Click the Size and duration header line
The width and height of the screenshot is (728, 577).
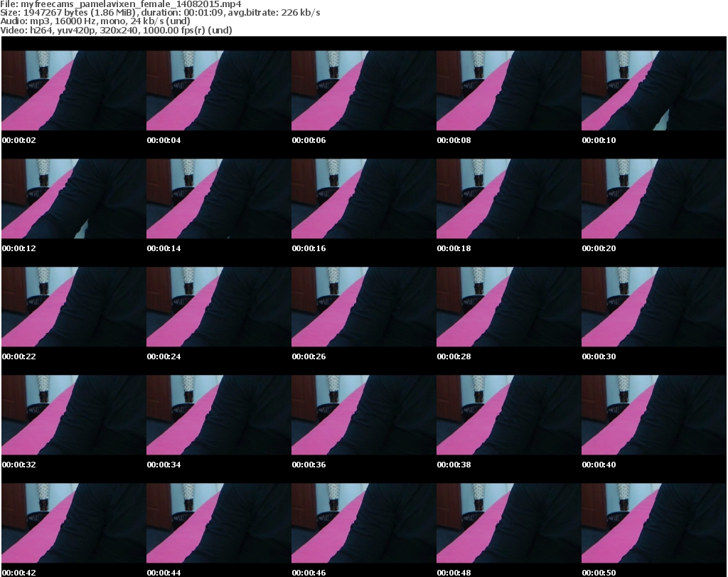160,13
